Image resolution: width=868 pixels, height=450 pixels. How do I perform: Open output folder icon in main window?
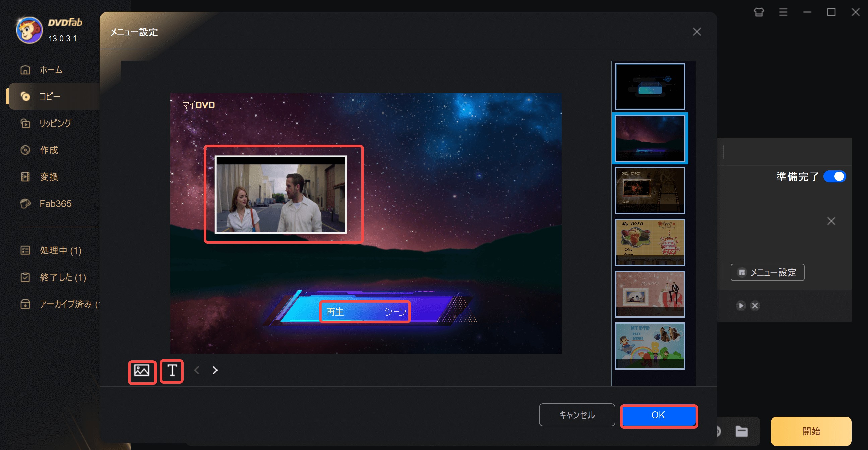(741, 431)
